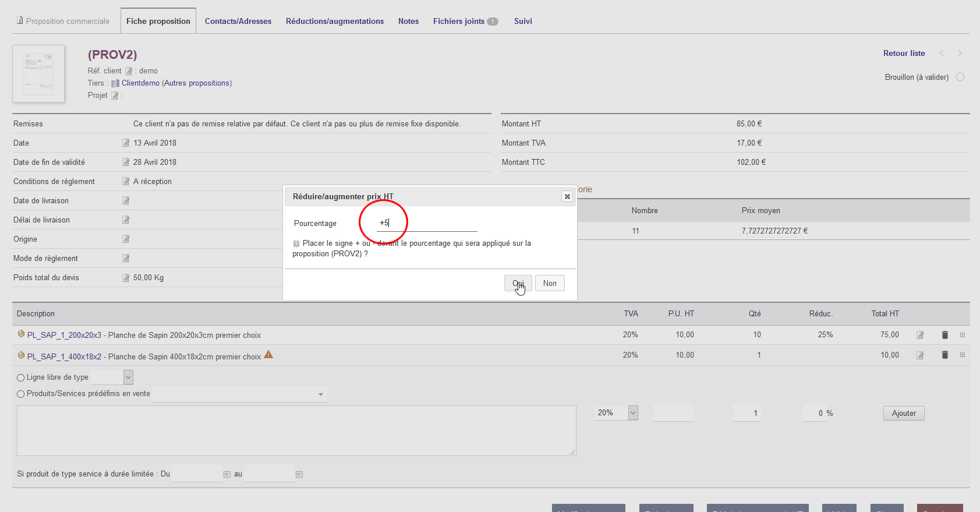The width and height of the screenshot is (980, 512).
Task: Click the Pourcentage input field
Action: tap(426, 223)
